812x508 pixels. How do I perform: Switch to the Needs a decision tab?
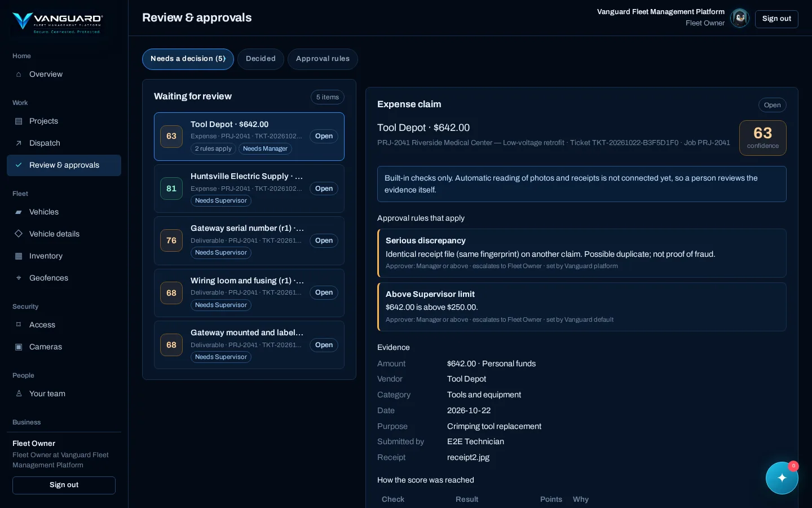[188, 59]
